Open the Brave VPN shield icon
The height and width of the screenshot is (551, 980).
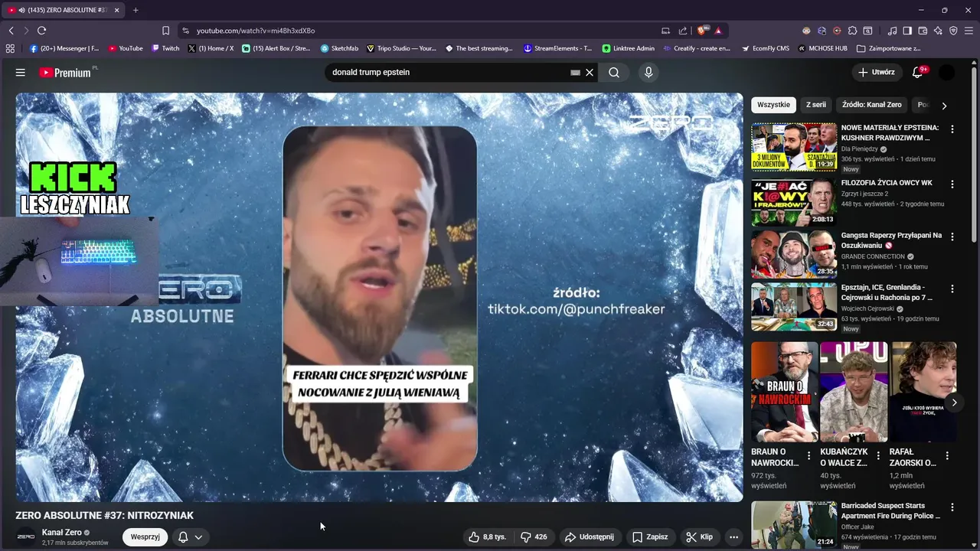click(x=953, y=31)
